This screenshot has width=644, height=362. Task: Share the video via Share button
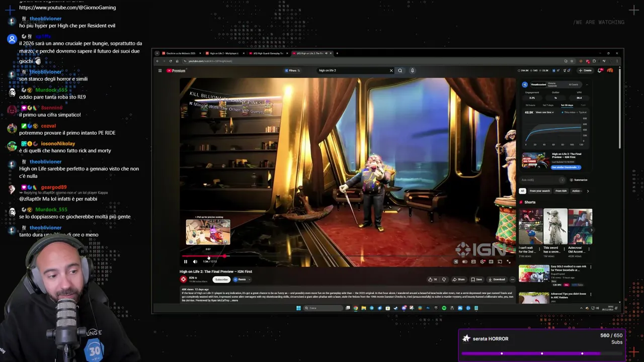[x=459, y=280]
